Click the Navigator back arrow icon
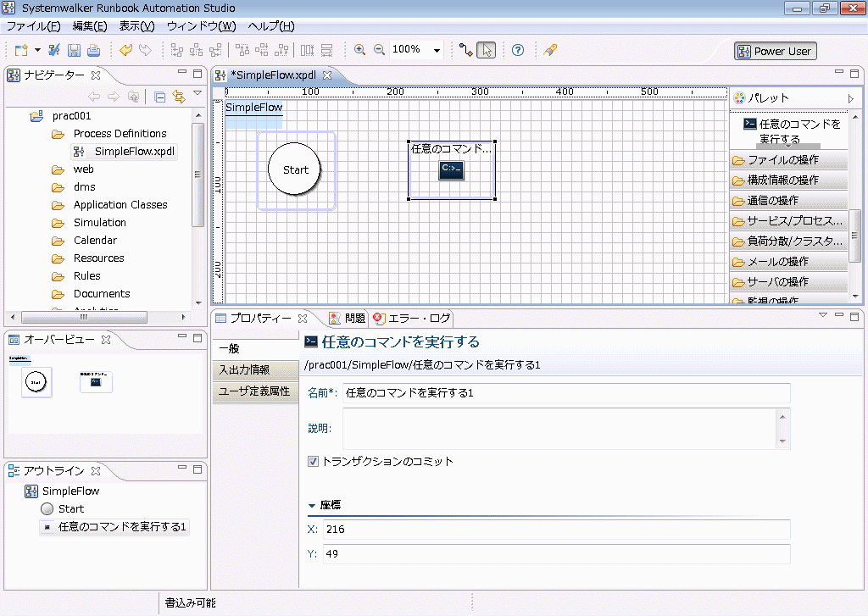Image resolution: width=868 pixels, height=616 pixels. pos(94,97)
